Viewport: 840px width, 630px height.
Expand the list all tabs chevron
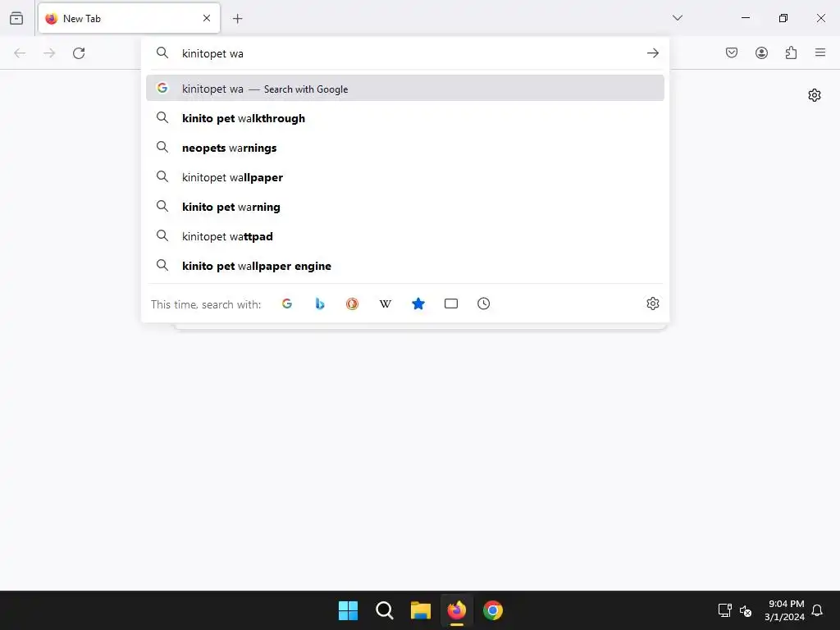(x=678, y=18)
